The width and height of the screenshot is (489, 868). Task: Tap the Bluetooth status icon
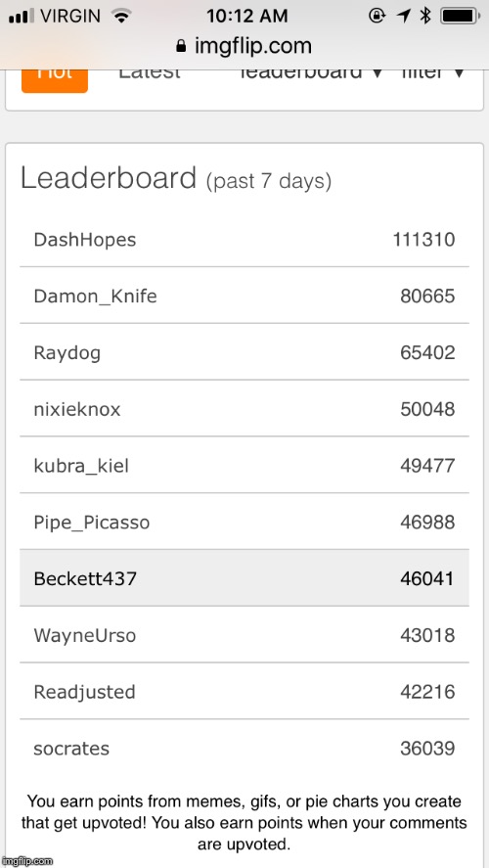424,16
